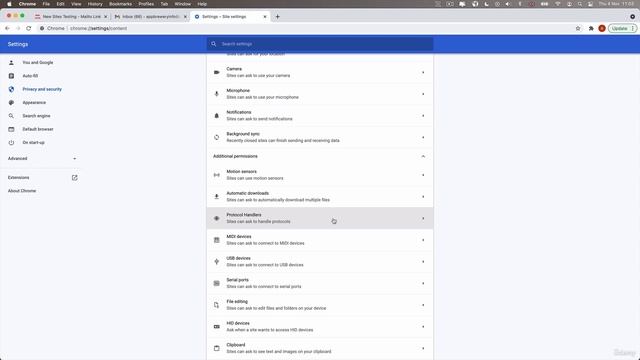
Task: Click the HID devices icon
Action: [217, 327]
